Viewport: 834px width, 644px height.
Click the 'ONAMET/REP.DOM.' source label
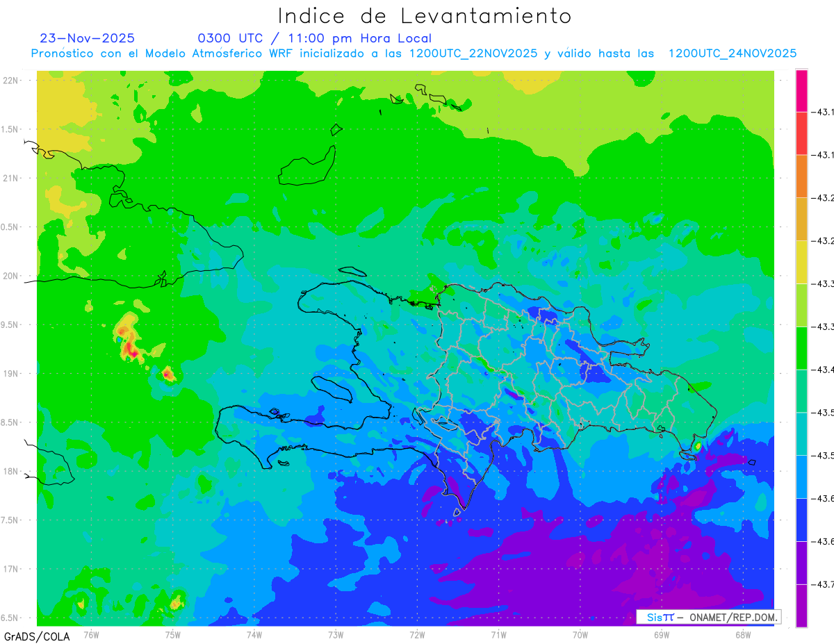(733, 617)
